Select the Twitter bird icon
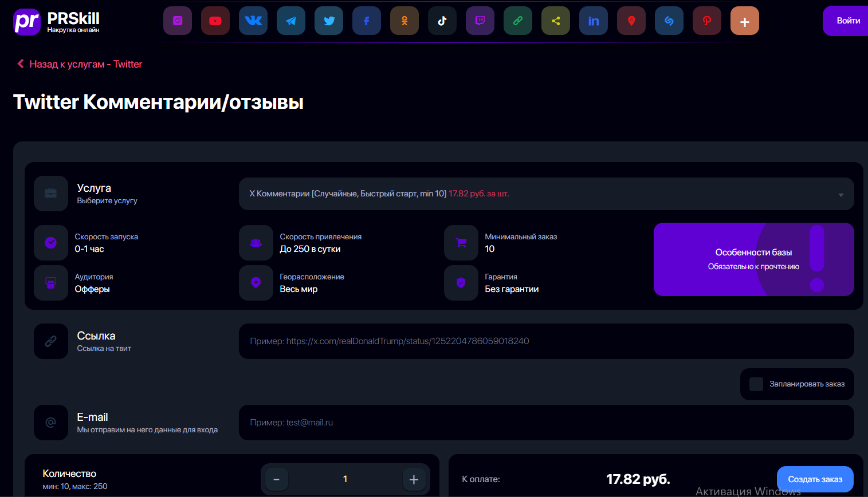The image size is (868, 497). (329, 21)
